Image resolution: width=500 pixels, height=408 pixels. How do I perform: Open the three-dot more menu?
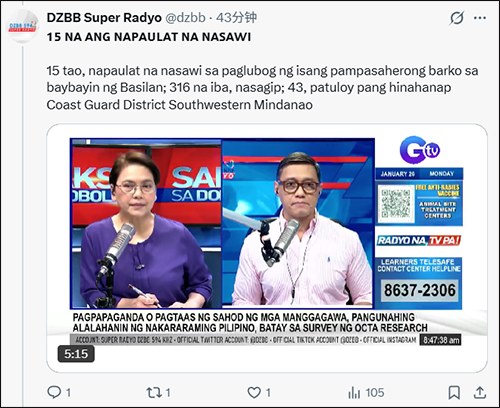pyautogui.click(x=480, y=18)
